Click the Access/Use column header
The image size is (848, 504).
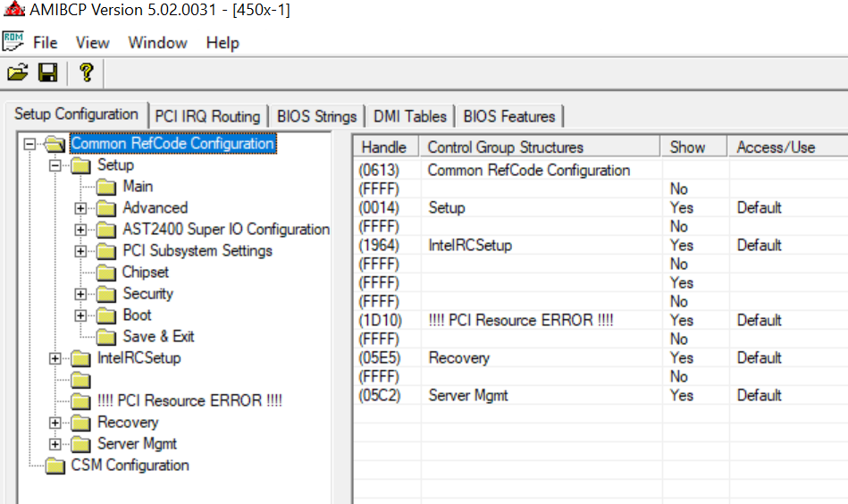click(x=776, y=147)
